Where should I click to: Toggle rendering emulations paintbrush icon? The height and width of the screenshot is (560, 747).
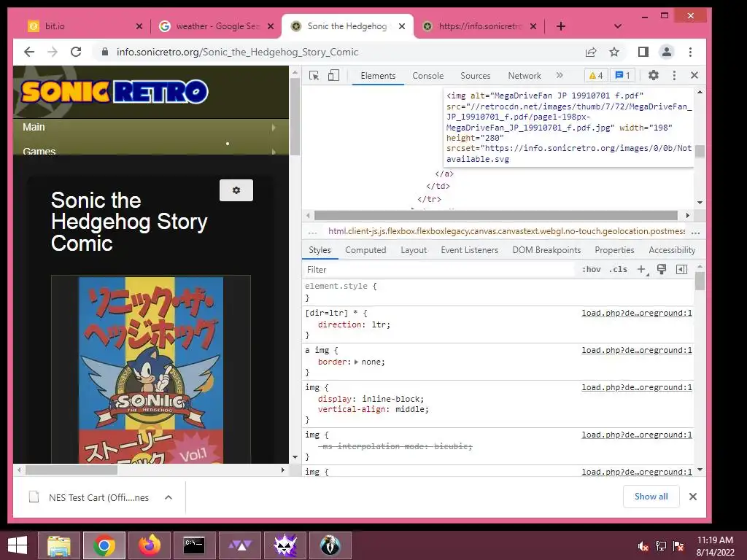pos(661,270)
